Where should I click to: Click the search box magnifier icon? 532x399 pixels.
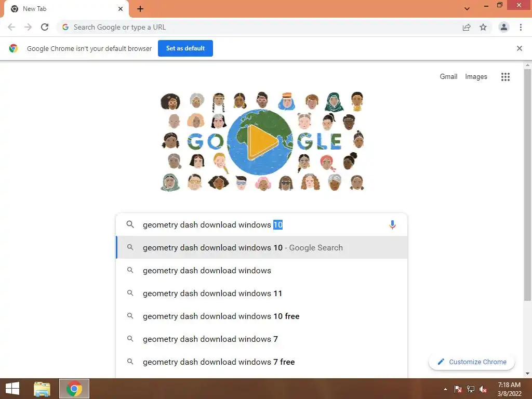click(x=130, y=224)
